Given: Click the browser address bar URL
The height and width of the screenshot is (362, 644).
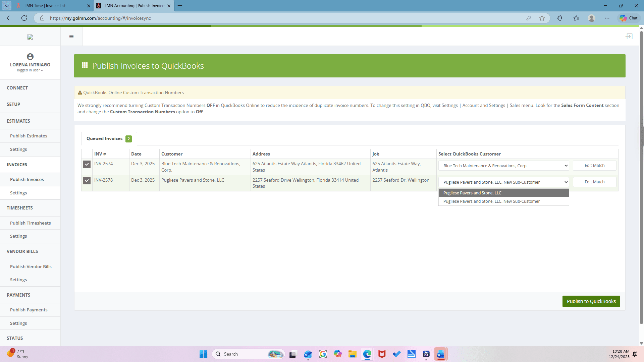Looking at the screenshot, I should (x=100, y=18).
